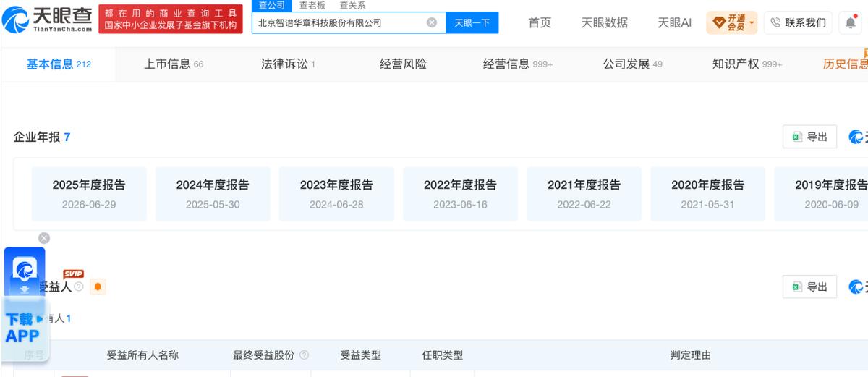The height and width of the screenshot is (377, 868).
Task: Click the TianYanCha logo
Action: coord(48,19)
